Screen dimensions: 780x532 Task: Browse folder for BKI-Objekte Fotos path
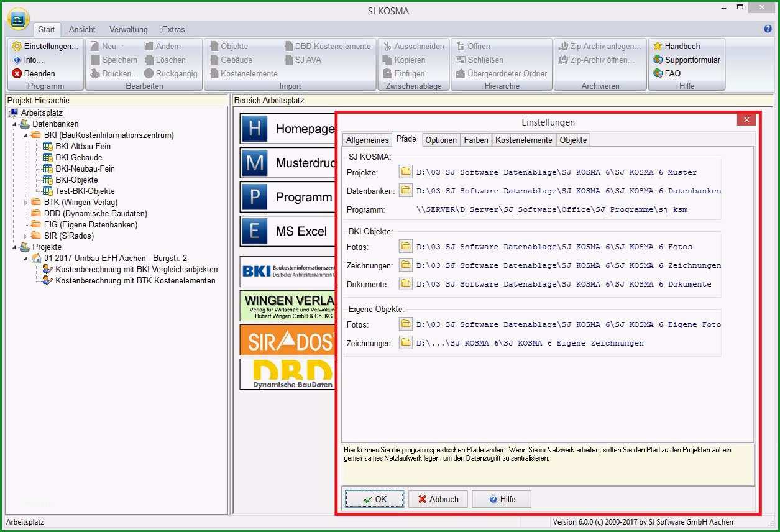pyautogui.click(x=406, y=246)
